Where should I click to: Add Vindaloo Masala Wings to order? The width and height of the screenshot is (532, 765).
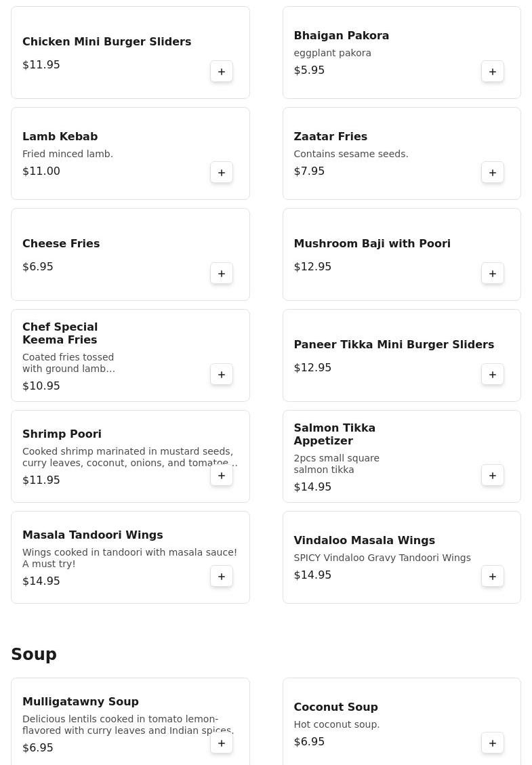point(493,577)
